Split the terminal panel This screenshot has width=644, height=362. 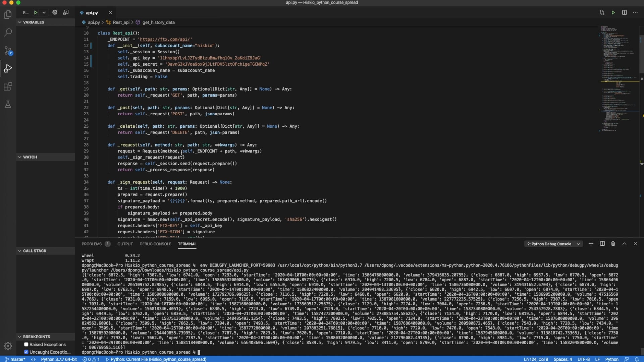(602, 244)
